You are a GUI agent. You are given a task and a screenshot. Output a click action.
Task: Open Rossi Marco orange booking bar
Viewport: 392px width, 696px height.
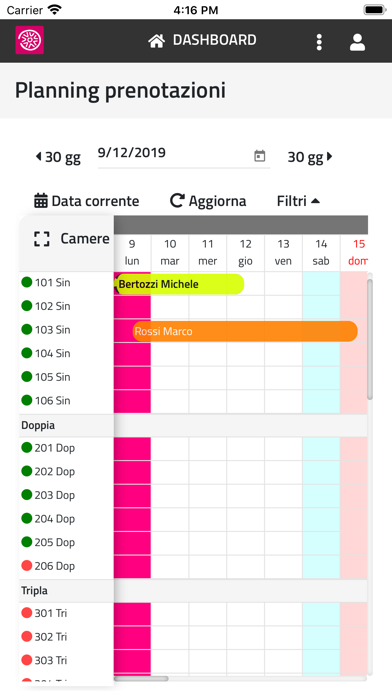click(245, 332)
